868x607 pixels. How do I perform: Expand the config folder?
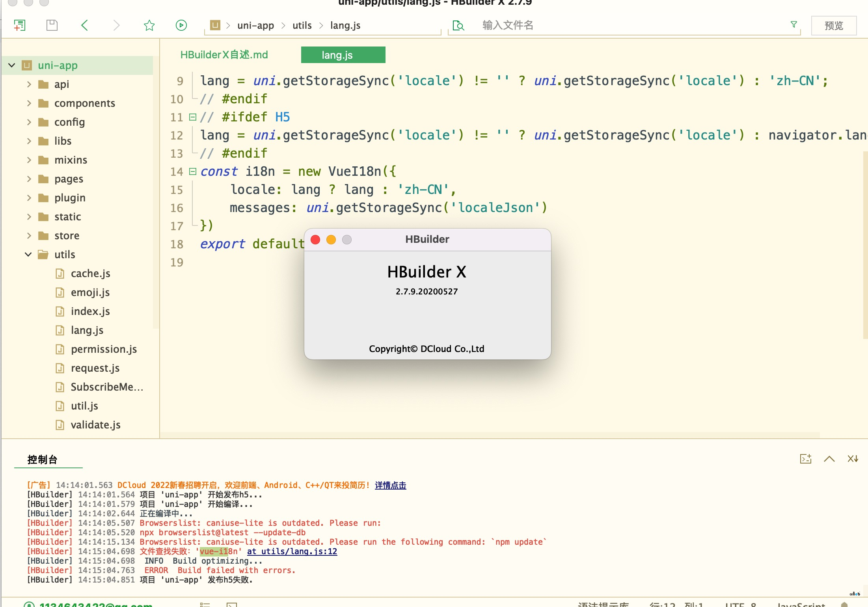[x=29, y=122]
